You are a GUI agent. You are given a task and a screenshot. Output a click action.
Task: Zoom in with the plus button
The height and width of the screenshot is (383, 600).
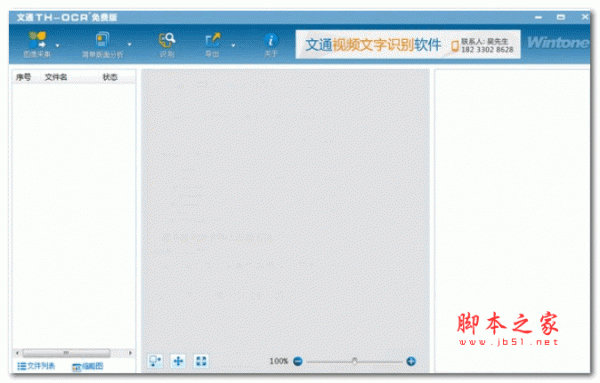pos(411,361)
